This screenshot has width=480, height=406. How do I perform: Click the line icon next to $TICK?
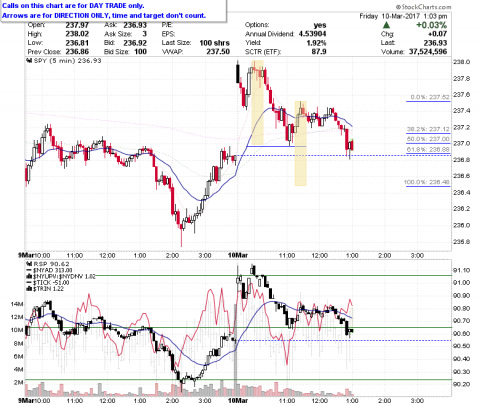29,283
